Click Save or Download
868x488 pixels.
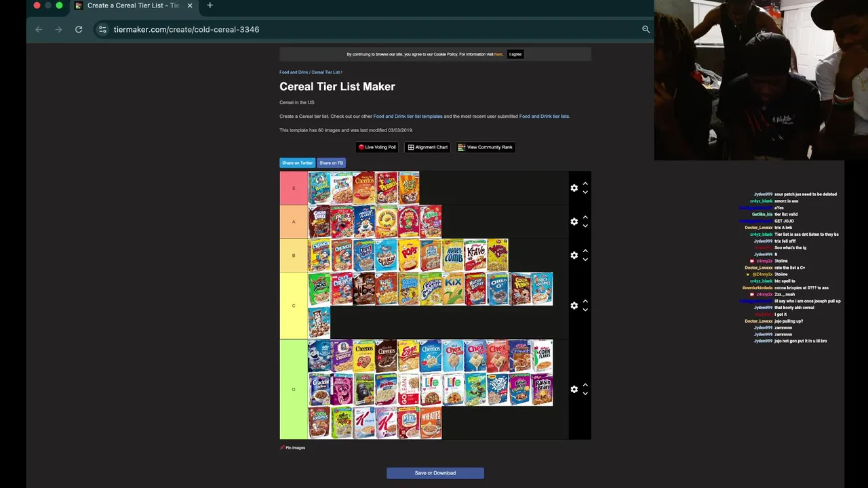tap(435, 473)
